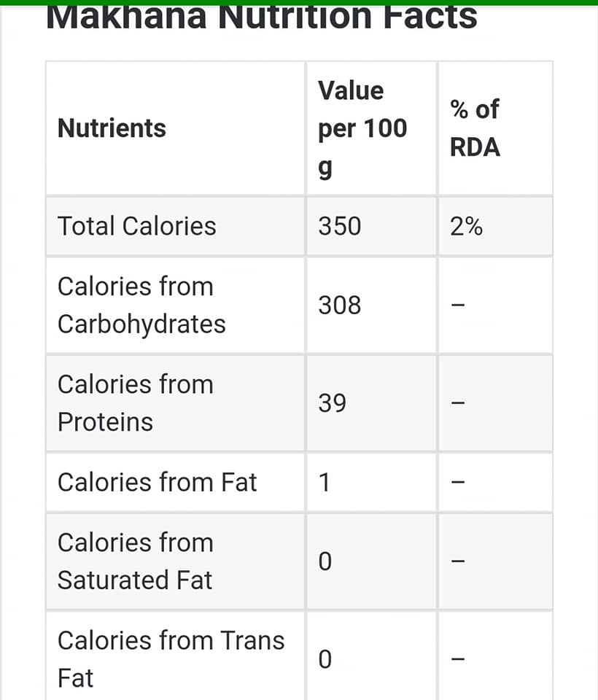Click the 308 value cell
598x700 pixels.
click(339, 306)
